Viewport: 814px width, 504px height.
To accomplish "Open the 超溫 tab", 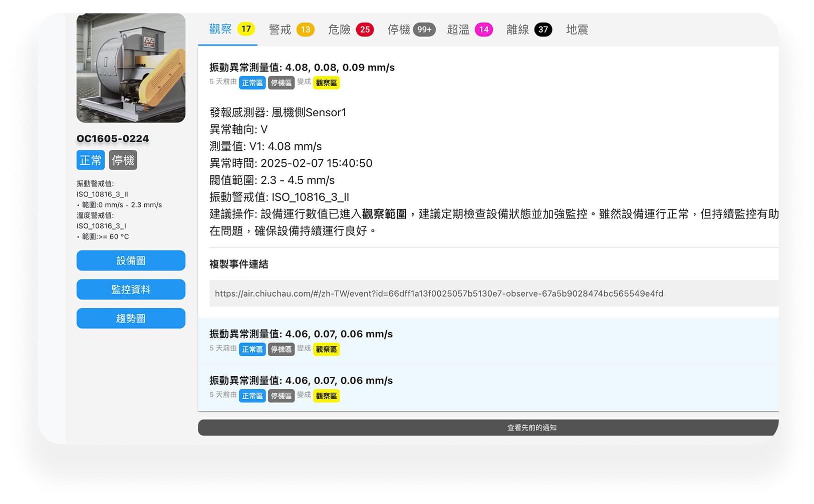I will (x=458, y=30).
